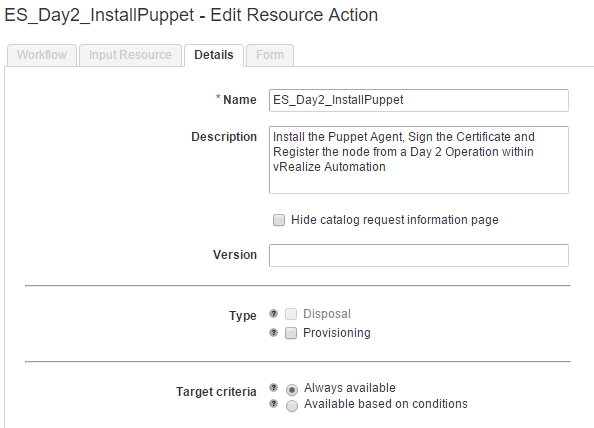Click help icon next to Available based on conditions
594x428 pixels.
tap(273, 403)
